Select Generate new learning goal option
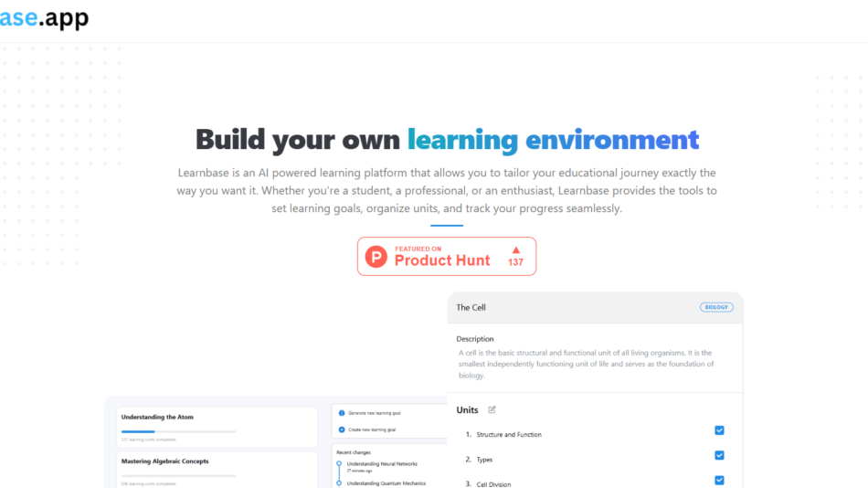 [375, 413]
